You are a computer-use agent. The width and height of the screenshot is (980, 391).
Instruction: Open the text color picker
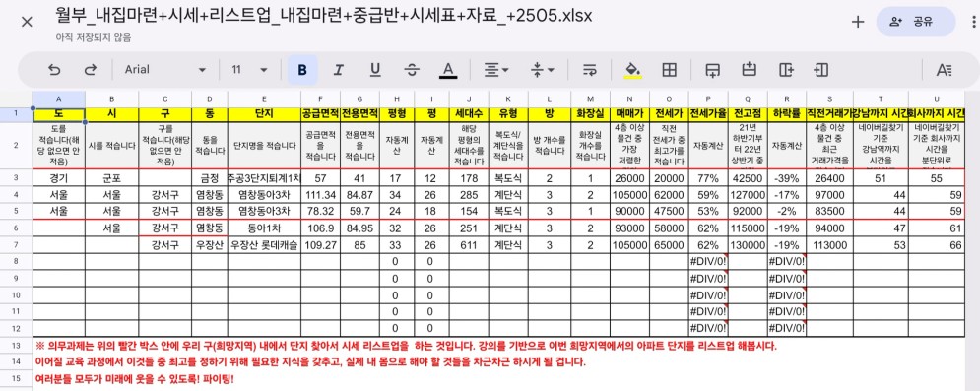(x=447, y=70)
